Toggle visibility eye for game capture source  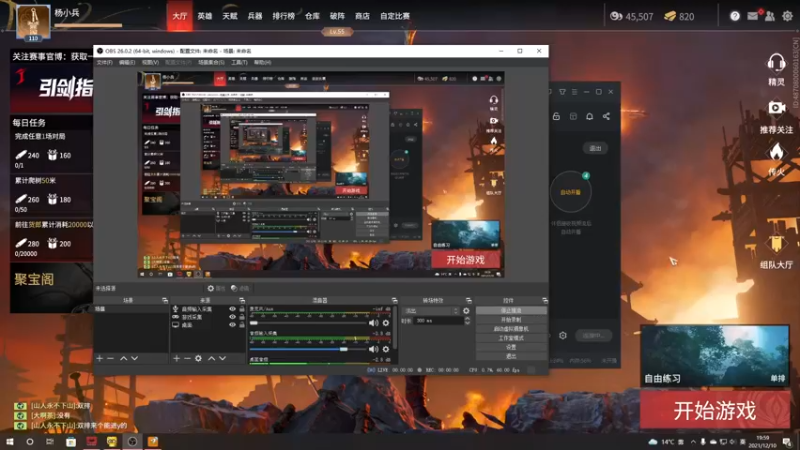(x=232, y=317)
